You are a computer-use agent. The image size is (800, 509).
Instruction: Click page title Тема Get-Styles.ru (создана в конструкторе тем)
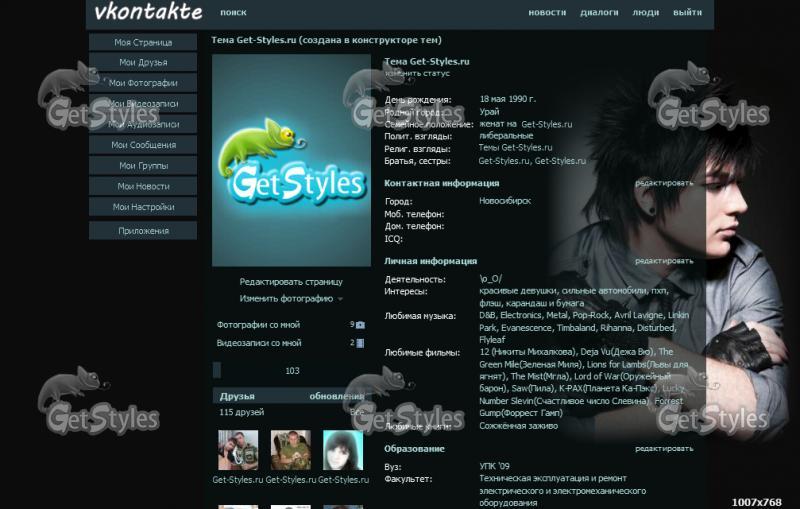[327, 40]
